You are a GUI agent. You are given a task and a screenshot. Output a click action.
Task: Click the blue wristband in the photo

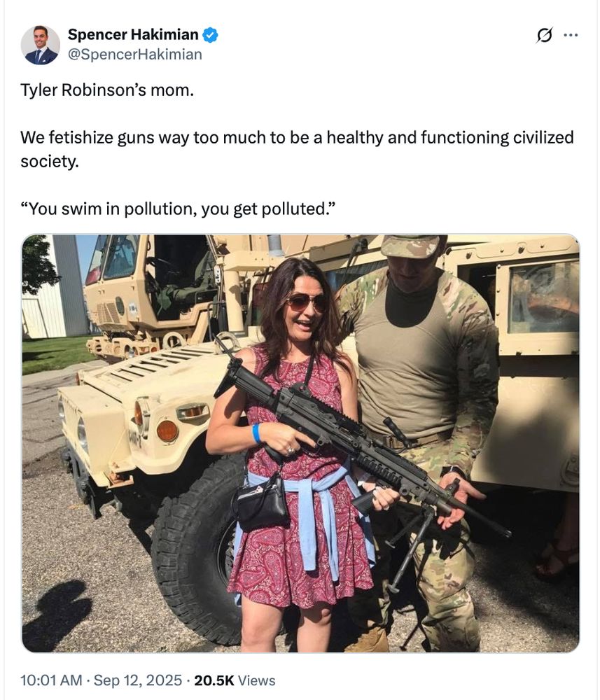256,433
